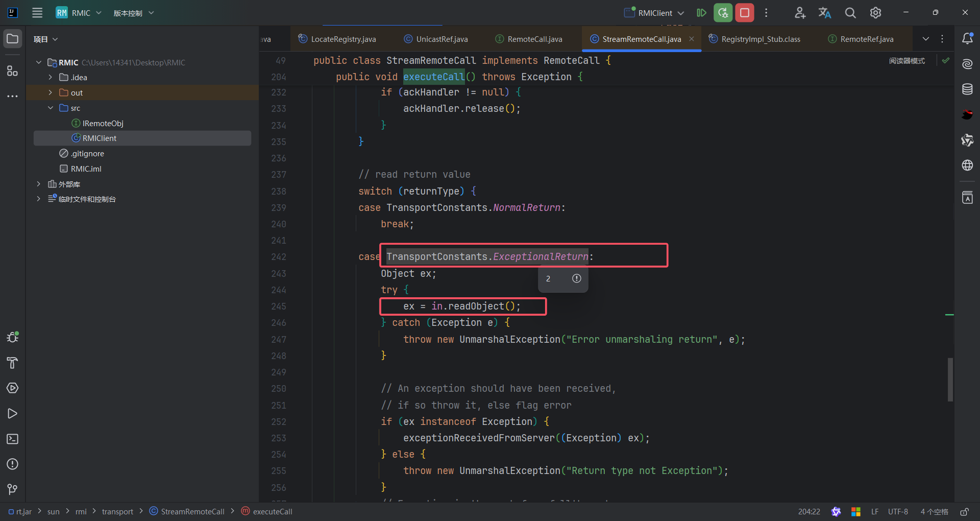
Task: Open the Code With Me icon
Action: (800, 13)
